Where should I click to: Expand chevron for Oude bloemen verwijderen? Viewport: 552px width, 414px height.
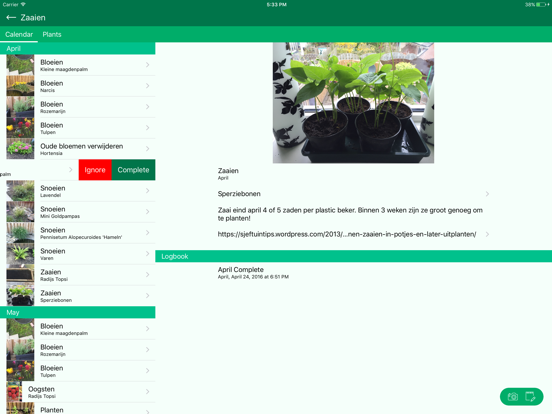click(x=148, y=149)
